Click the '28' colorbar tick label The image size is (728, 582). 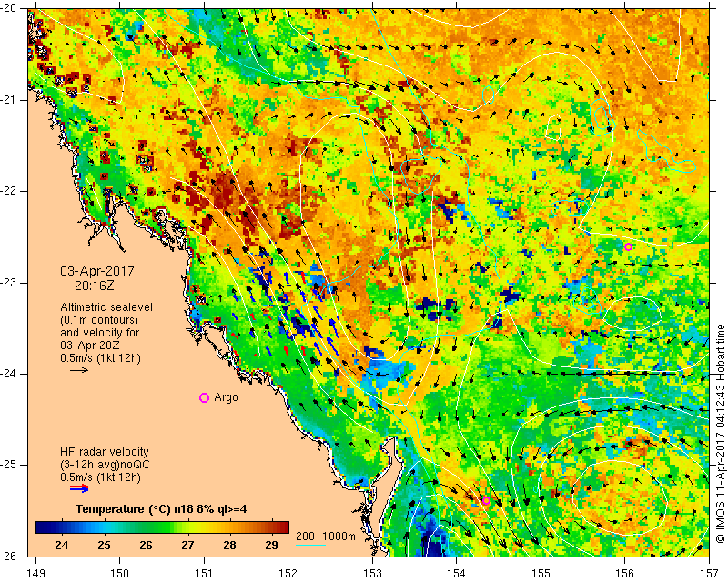click(229, 546)
